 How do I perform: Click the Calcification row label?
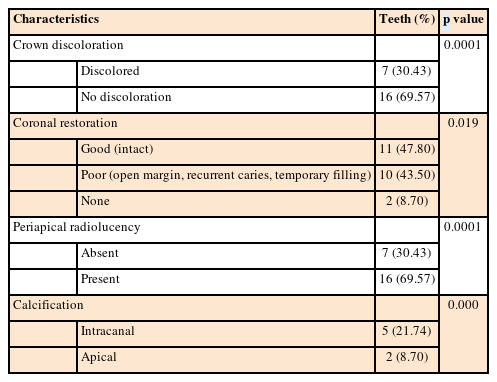[192, 308]
